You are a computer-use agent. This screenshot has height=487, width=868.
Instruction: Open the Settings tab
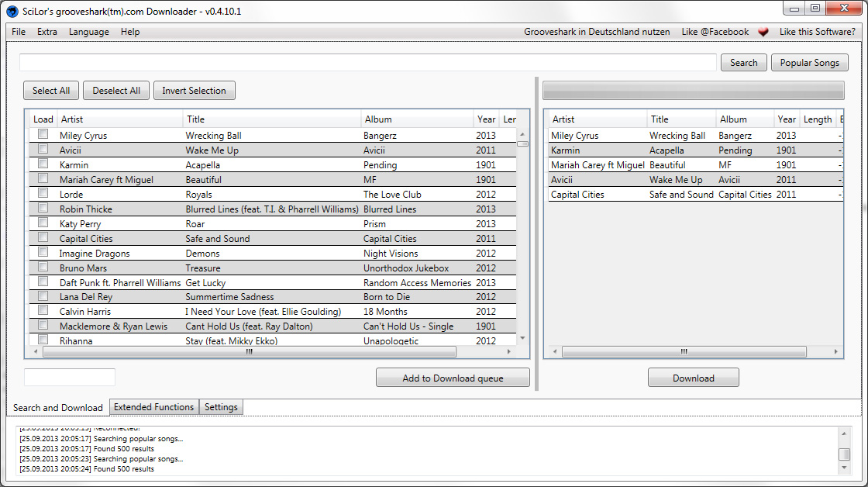coord(221,407)
